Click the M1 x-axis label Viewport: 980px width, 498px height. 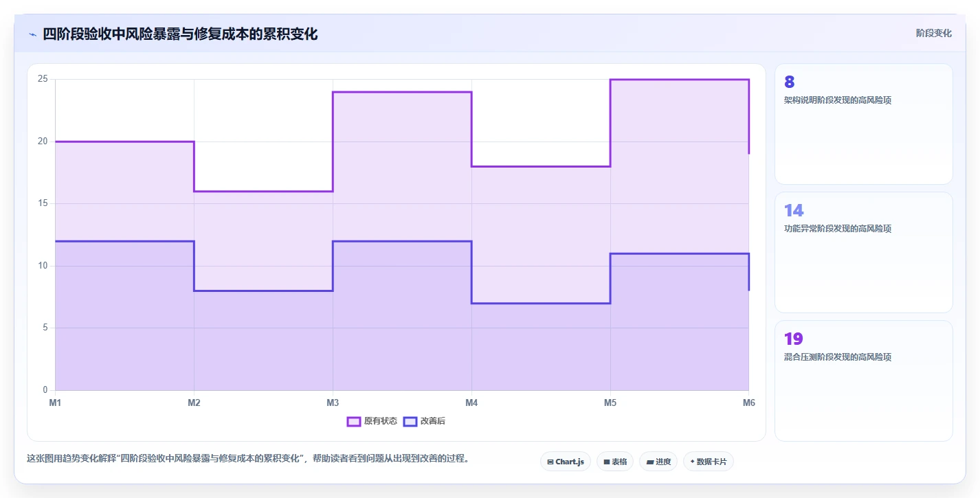tap(55, 403)
